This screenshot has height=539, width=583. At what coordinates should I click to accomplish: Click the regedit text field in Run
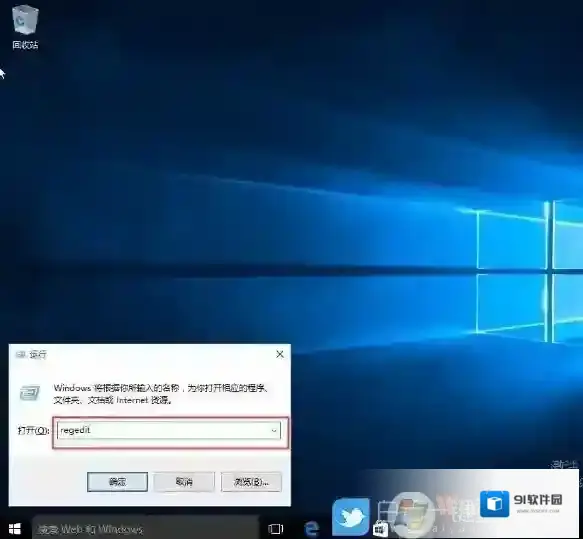coord(169,430)
